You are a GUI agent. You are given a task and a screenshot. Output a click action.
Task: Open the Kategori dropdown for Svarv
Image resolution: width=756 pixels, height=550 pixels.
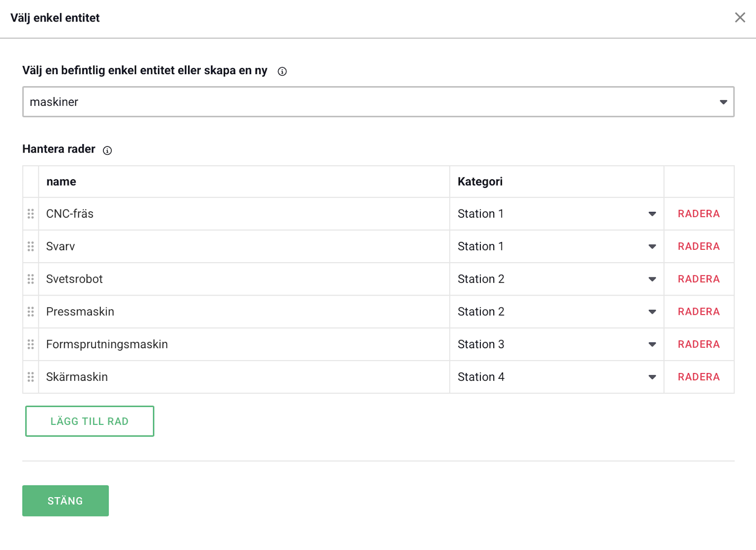[x=556, y=246]
